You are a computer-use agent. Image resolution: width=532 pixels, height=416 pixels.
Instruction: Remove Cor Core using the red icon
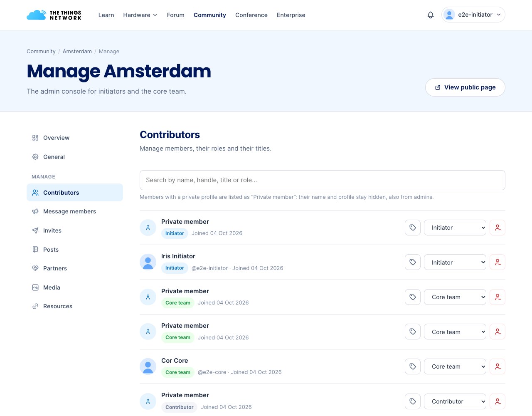(498, 366)
